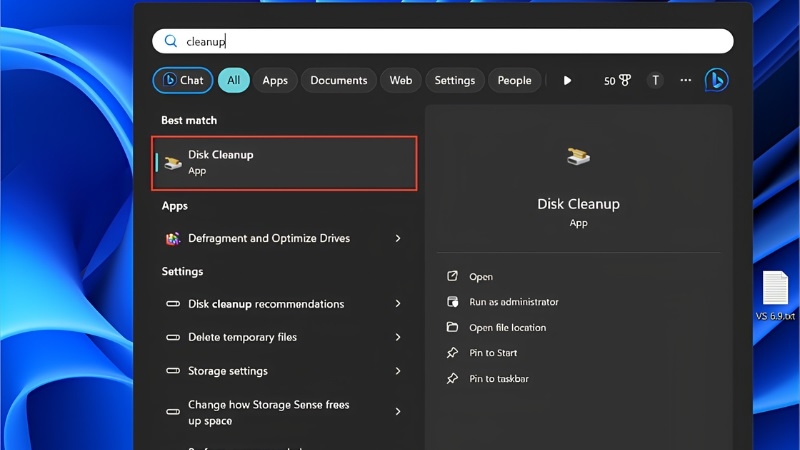
Task: Choose Pin to Start
Action: 493,353
